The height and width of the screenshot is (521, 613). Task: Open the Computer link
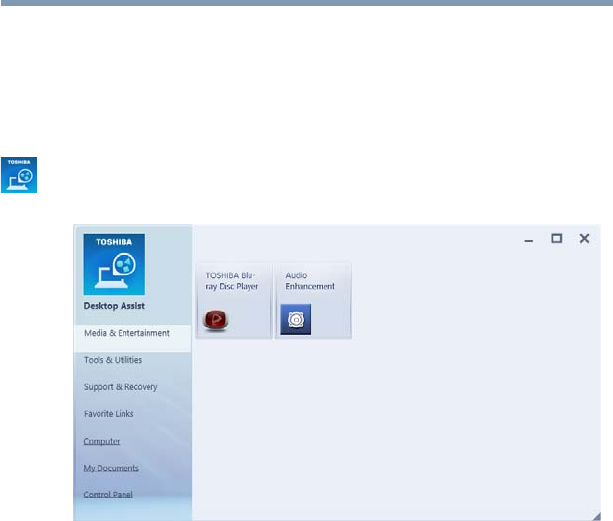click(102, 441)
